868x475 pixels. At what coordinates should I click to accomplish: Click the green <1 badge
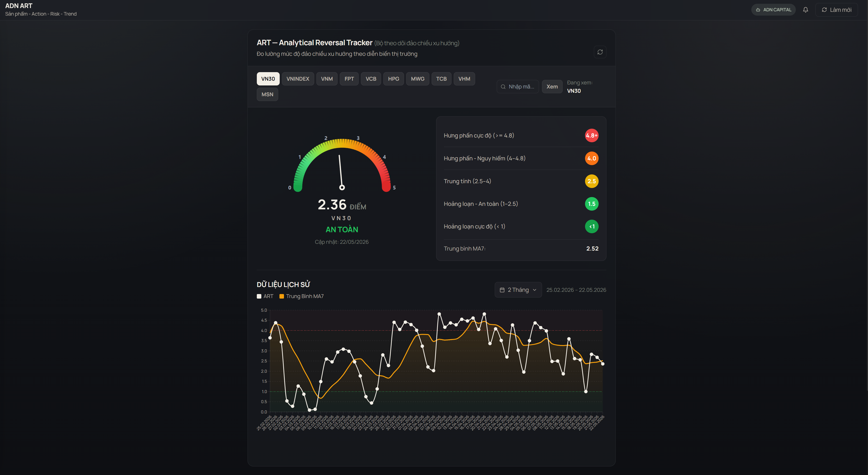click(x=591, y=226)
